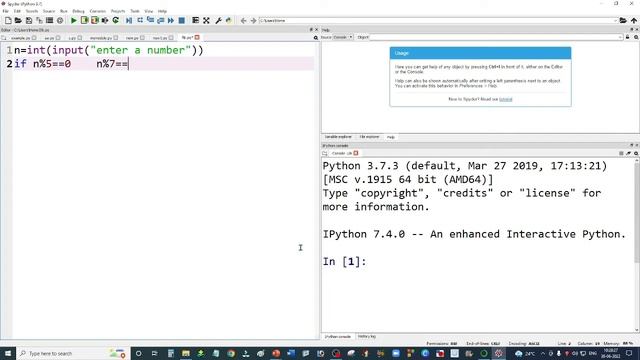This screenshot has width=640, height=360.
Task: Go back with the left arrow icon
Action: click(243, 20)
